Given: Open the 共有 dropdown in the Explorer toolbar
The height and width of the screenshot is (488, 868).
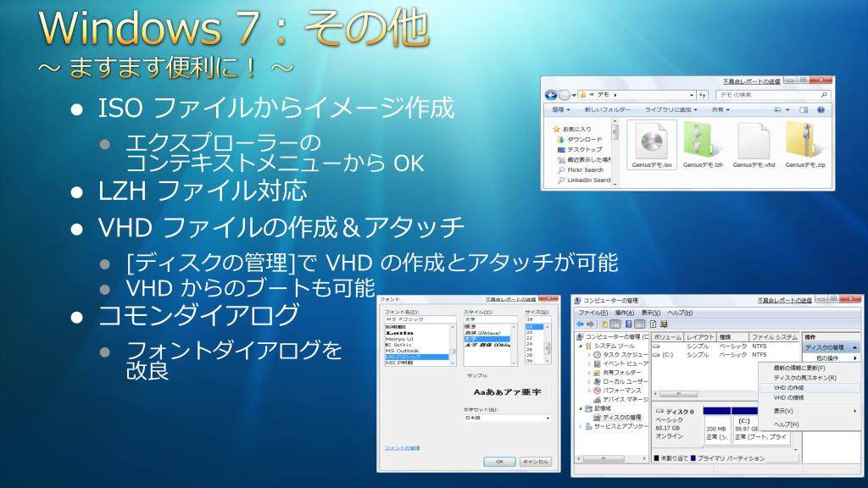Looking at the screenshot, I should click(x=721, y=109).
